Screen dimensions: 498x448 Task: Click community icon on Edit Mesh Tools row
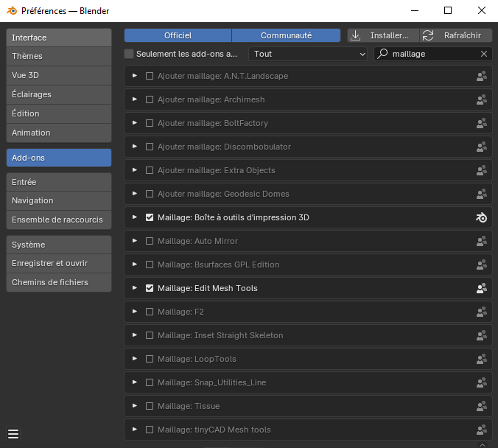point(482,288)
